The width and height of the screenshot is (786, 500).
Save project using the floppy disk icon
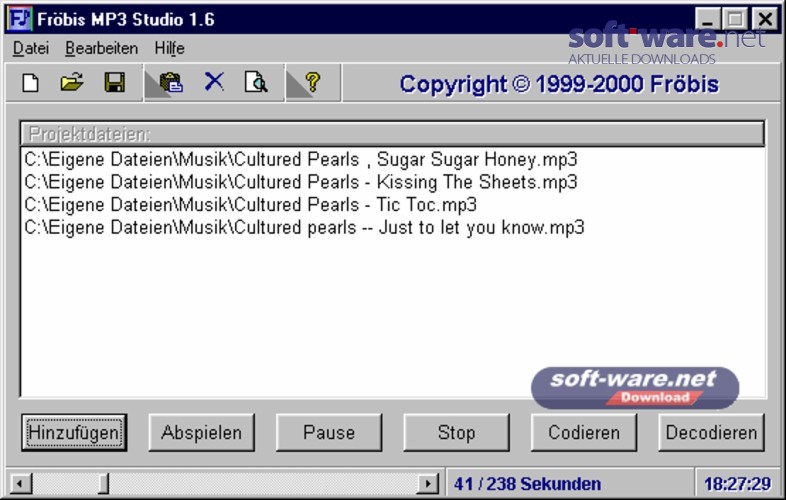click(x=115, y=83)
